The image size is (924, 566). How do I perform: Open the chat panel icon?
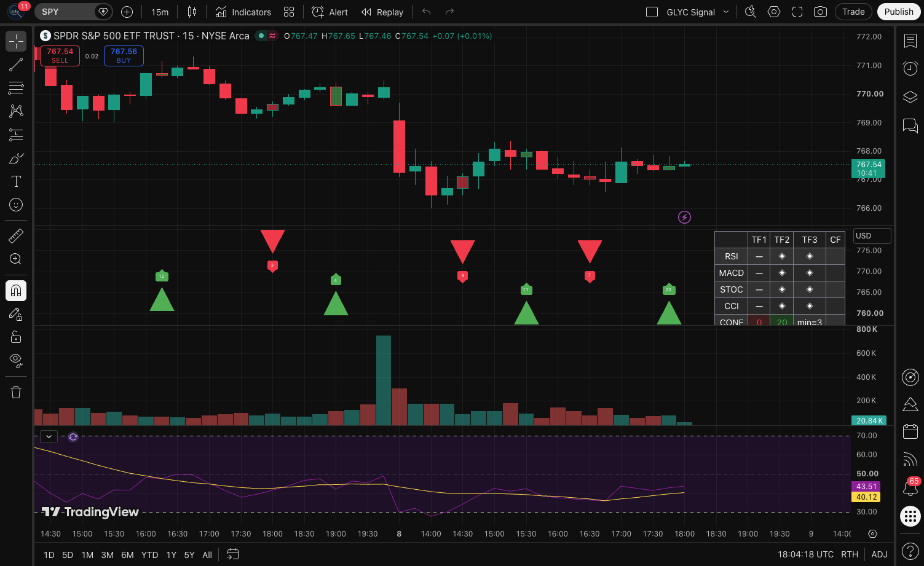point(910,126)
